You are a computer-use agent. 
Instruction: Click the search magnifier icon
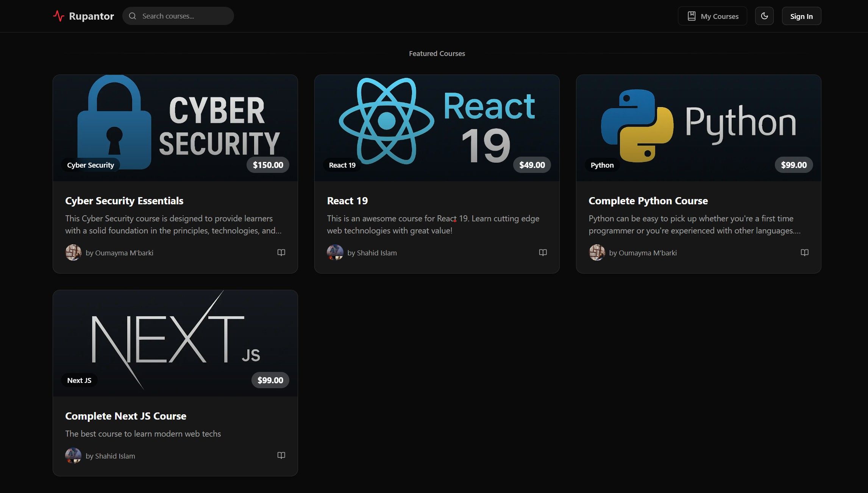(133, 16)
